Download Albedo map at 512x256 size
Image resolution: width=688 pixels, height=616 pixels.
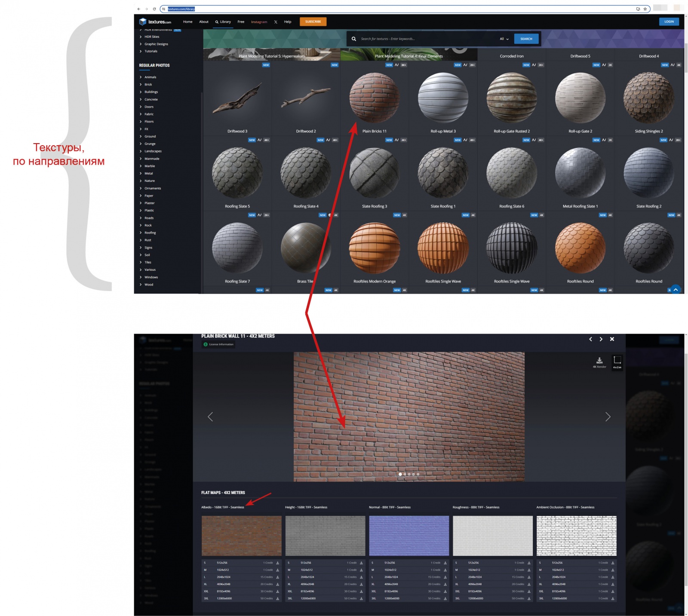click(x=277, y=563)
